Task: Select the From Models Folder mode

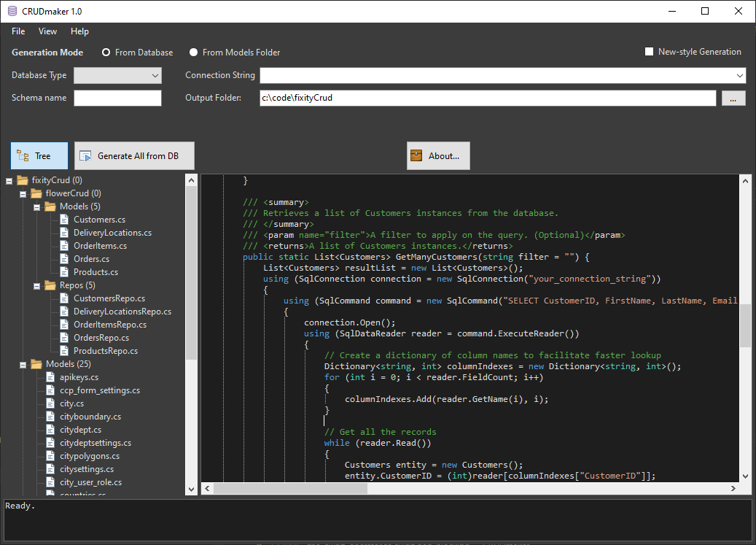Action: (x=193, y=52)
